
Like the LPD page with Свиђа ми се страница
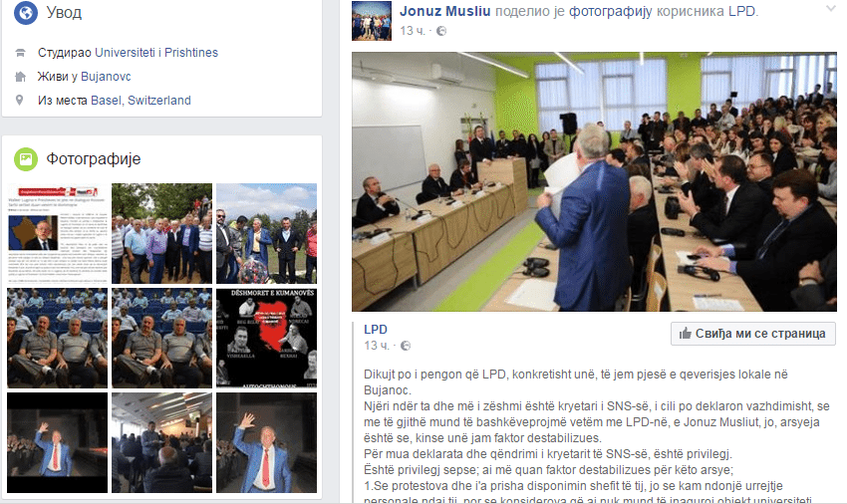(753, 334)
